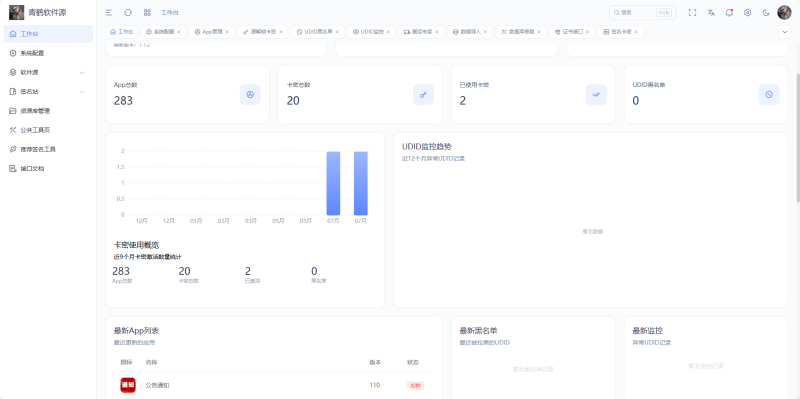Click the App总数 card icon
The height and width of the screenshot is (399, 800).
[x=250, y=94]
